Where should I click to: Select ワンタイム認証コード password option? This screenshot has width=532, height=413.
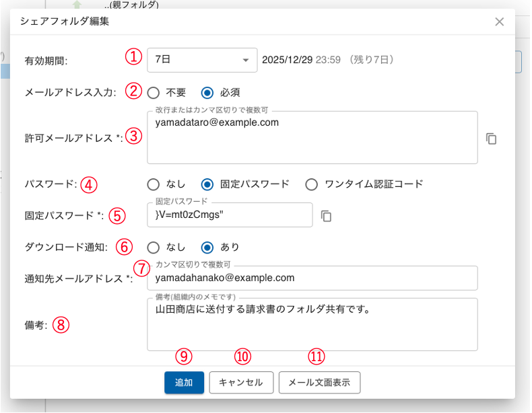312,184
